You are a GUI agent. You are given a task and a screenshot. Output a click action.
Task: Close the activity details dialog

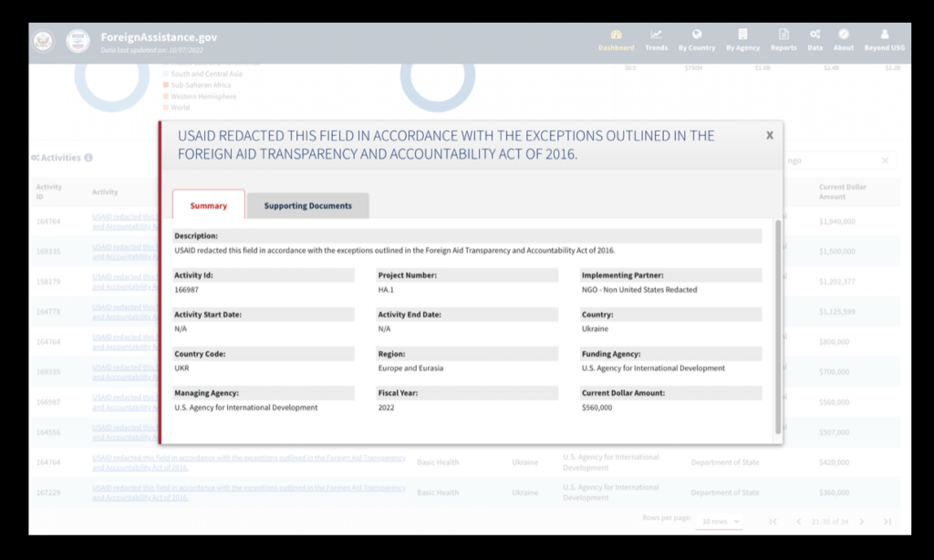pos(769,135)
